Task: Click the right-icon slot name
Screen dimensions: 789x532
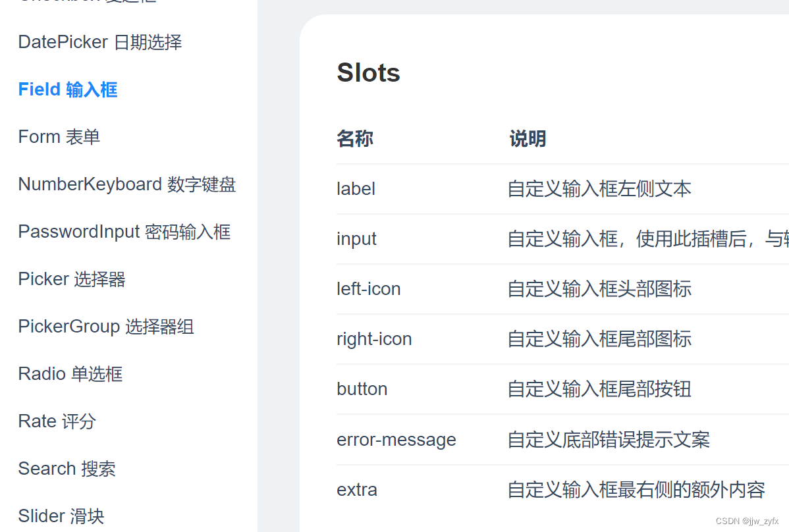Action: pyautogui.click(x=374, y=338)
